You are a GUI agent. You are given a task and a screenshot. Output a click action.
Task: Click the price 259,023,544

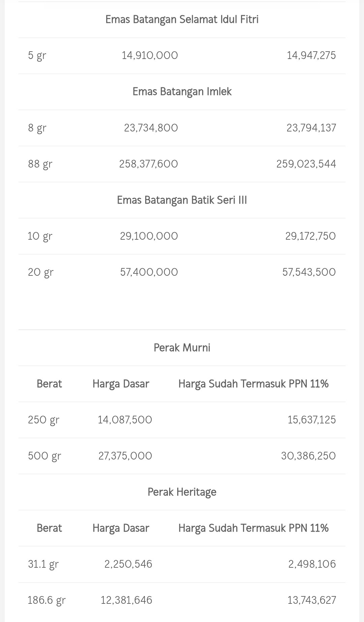[306, 164]
